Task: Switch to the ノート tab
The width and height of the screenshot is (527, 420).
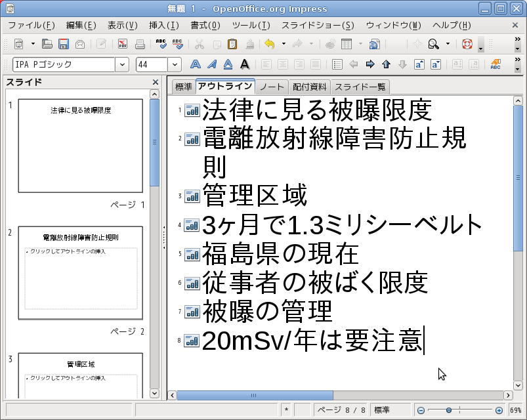Action: (271, 87)
